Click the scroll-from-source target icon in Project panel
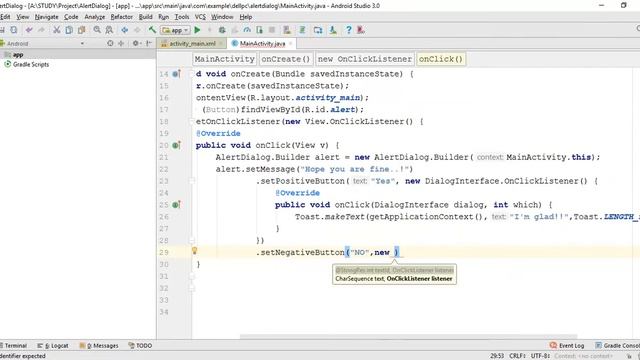640x360 pixels. click(x=110, y=43)
